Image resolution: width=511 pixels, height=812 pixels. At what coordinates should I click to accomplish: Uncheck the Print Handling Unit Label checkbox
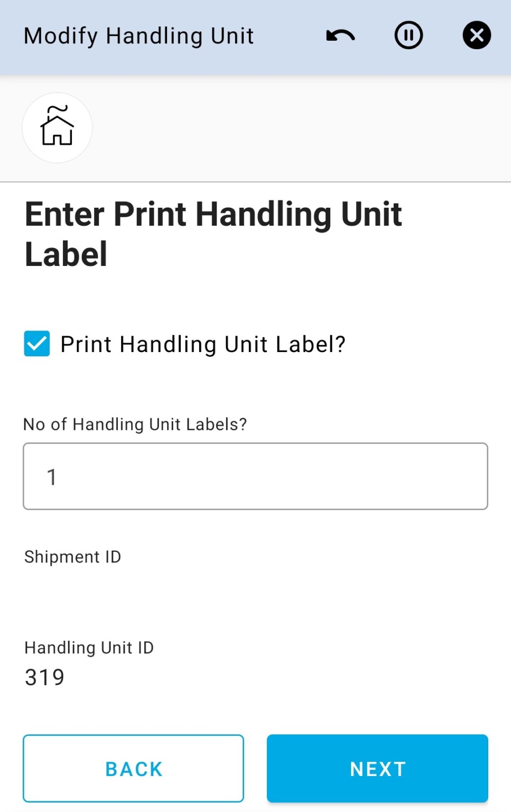click(36, 344)
